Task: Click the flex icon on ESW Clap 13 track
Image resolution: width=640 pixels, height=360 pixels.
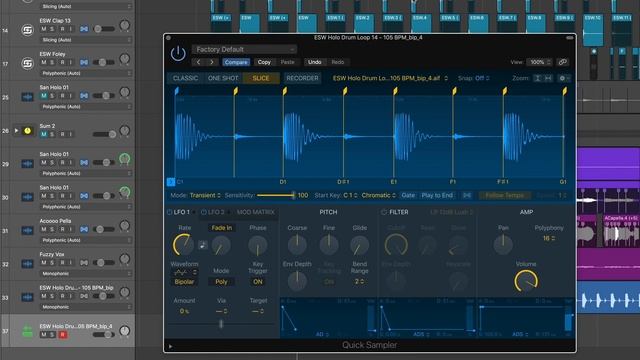Action: point(84,29)
